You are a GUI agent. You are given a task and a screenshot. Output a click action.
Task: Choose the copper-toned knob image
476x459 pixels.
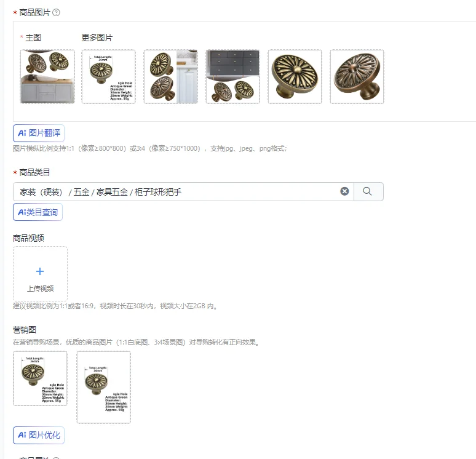(357, 76)
